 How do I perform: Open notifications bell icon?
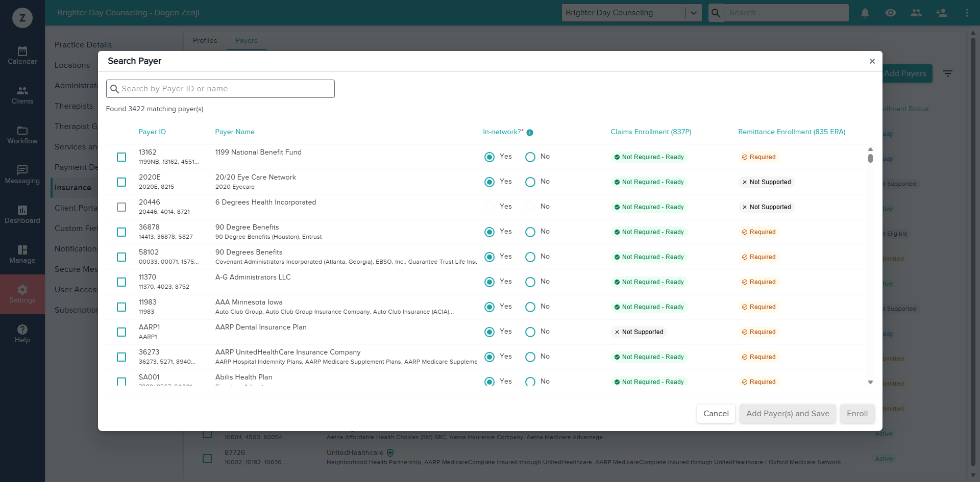click(x=865, y=13)
